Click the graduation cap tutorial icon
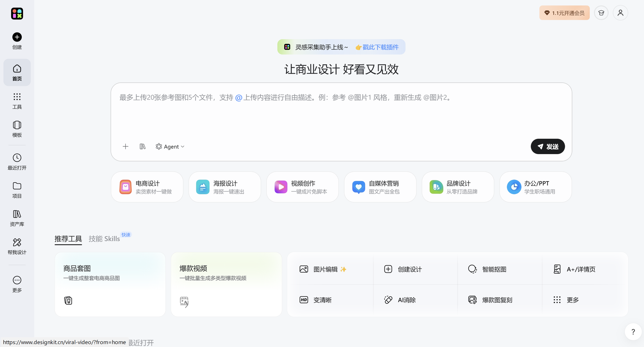Image resolution: width=644 pixels, height=347 pixels. 601,13
